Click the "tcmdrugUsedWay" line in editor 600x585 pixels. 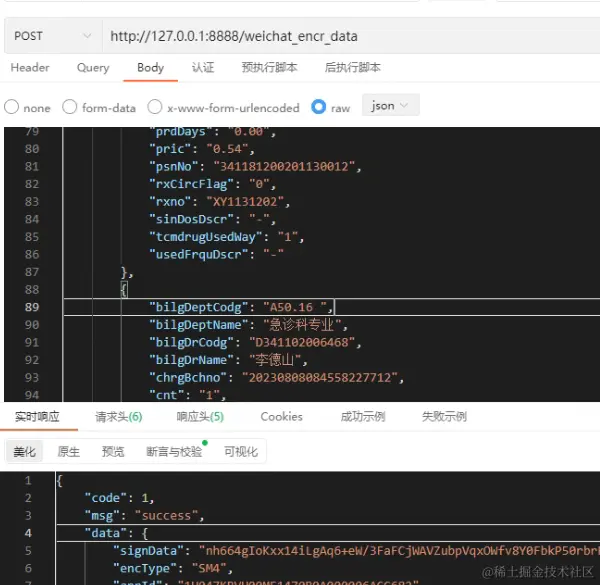pos(227,237)
